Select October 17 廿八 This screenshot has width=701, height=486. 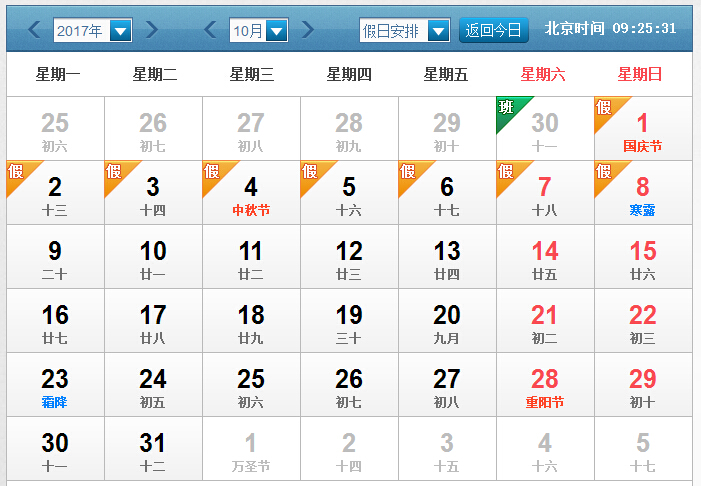click(x=153, y=321)
